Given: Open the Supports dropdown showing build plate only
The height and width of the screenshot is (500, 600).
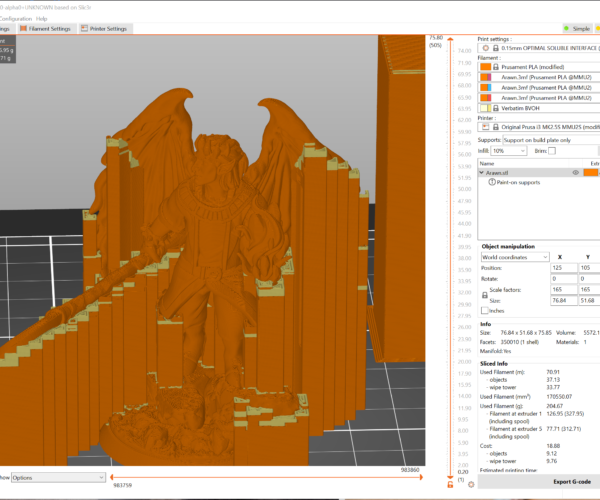Looking at the screenshot, I should [x=551, y=140].
